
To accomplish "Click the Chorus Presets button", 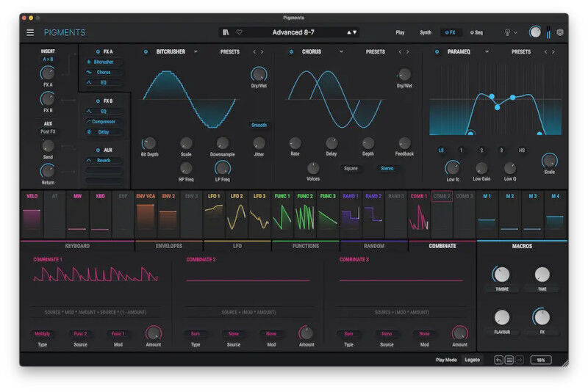I will (x=375, y=52).
